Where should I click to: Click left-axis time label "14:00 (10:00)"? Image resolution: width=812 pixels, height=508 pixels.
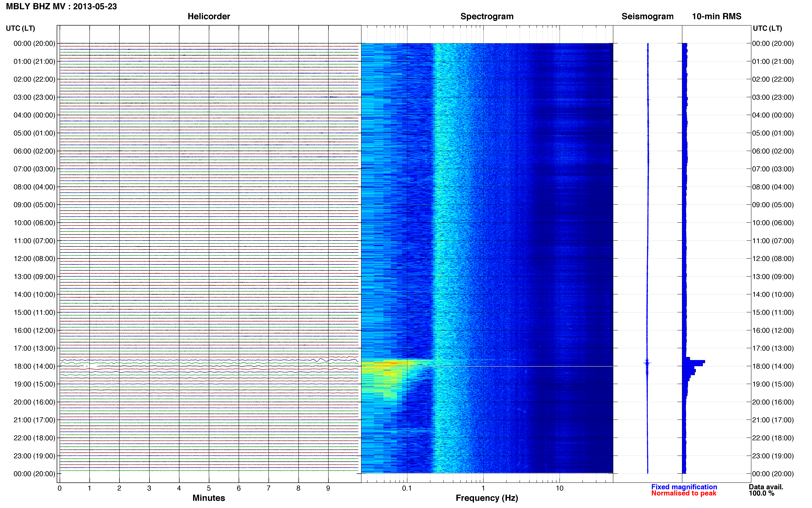34,295
